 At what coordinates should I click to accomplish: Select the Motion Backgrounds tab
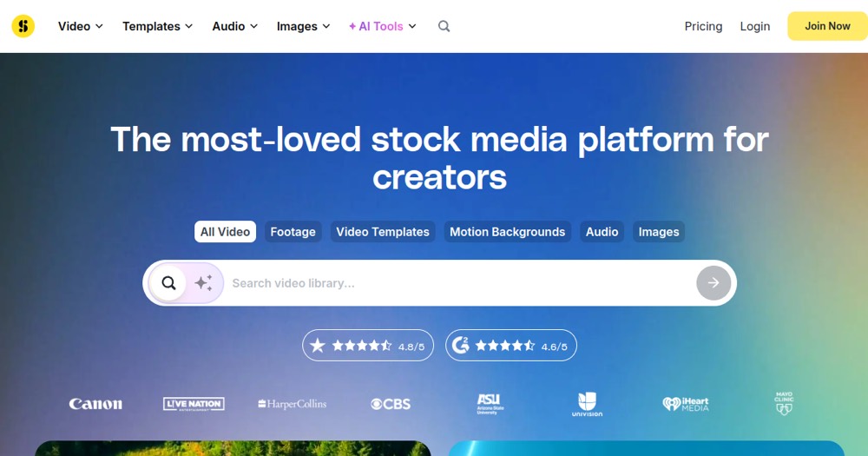pyautogui.click(x=507, y=232)
